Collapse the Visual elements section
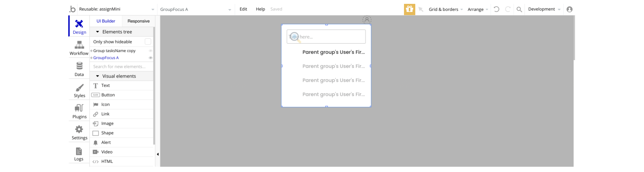644x172 pixels. click(x=98, y=76)
